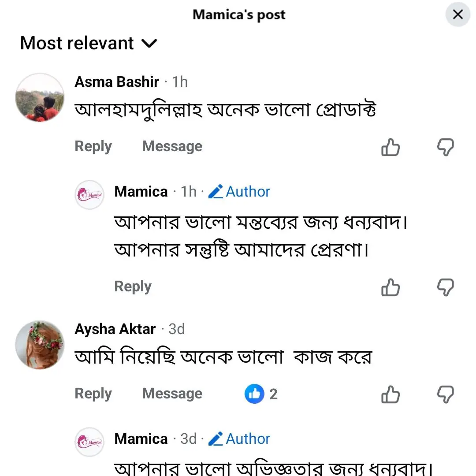Message Asma Bashir
The width and height of the screenshot is (476, 476).
coord(172,146)
